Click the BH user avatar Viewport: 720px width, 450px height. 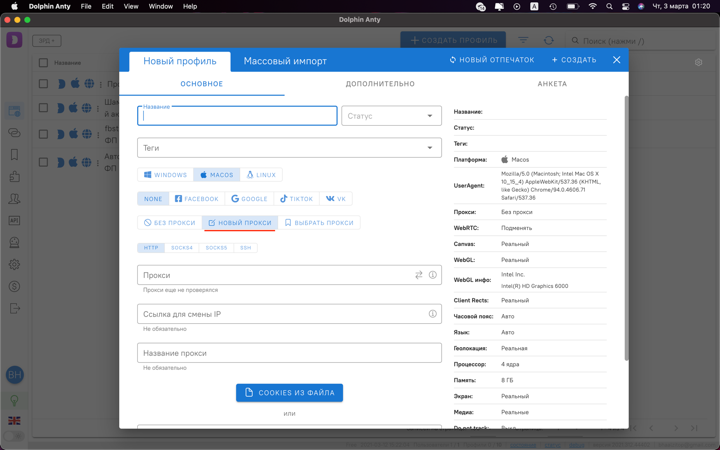point(15,375)
